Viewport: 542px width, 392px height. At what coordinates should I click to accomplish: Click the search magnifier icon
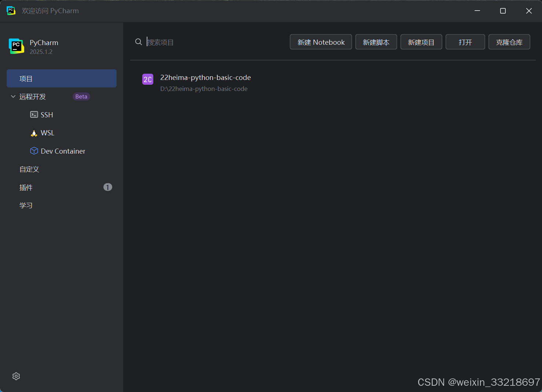pyautogui.click(x=139, y=42)
